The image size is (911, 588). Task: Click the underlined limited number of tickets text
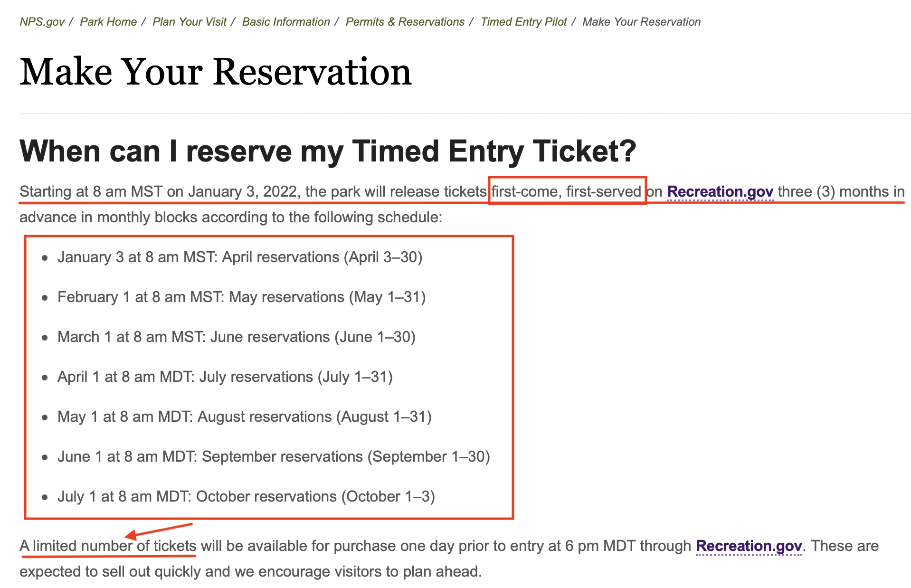[107, 546]
